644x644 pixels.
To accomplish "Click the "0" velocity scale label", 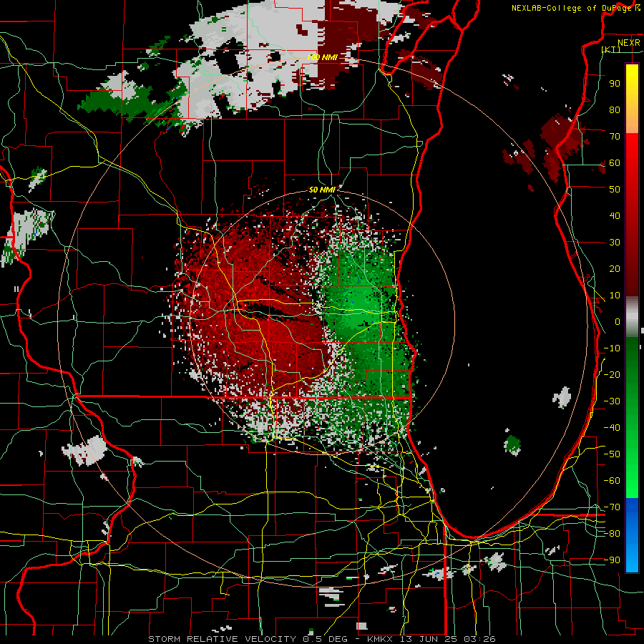I will pos(618,321).
